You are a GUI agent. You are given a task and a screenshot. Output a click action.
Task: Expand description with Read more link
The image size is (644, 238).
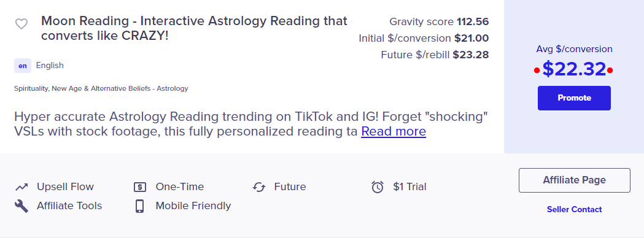(x=394, y=131)
